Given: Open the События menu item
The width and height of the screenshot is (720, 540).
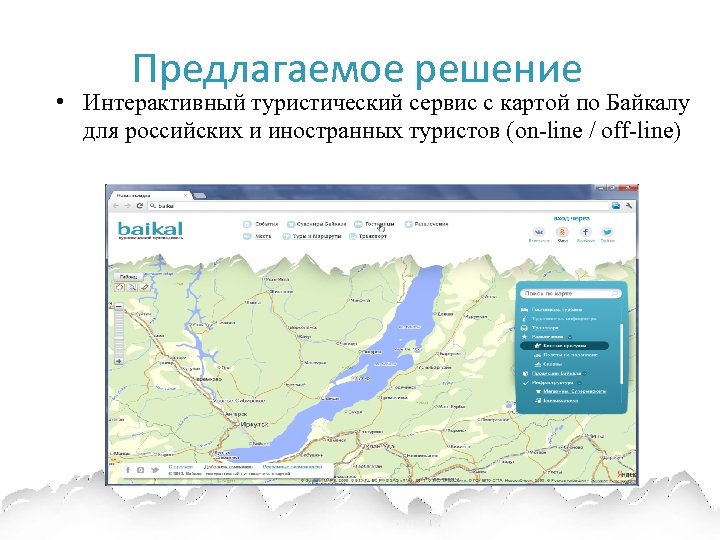Looking at the screenshot, I should tap(267, 224).
